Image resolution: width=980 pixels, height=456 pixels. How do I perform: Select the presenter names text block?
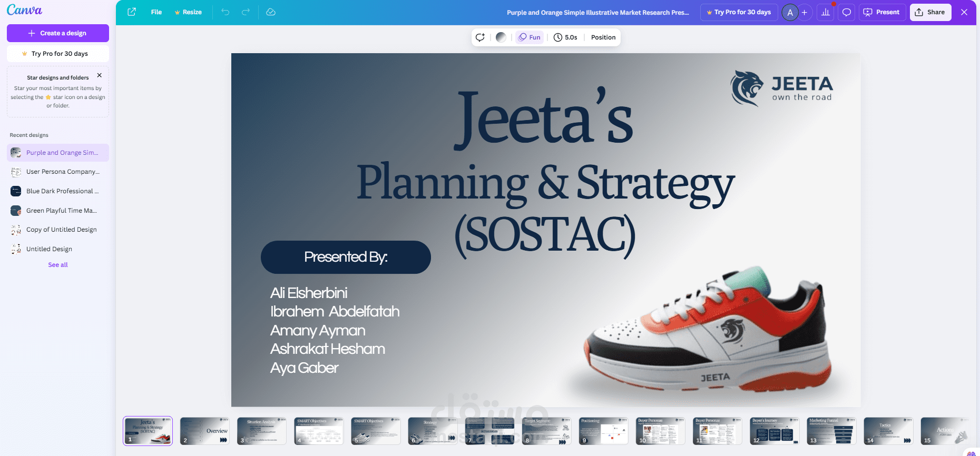[x=335, y=330]
